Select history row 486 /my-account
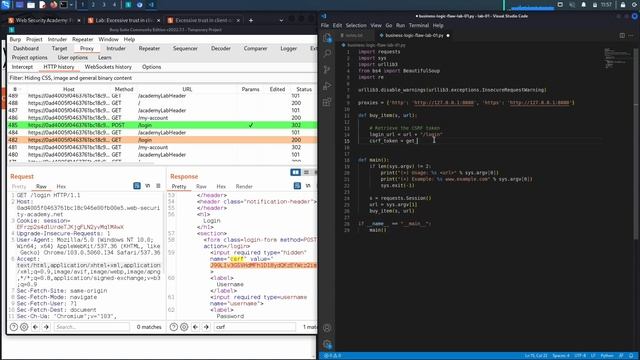The height and width of the screenshot is (360, 640). tap(162, 118)
